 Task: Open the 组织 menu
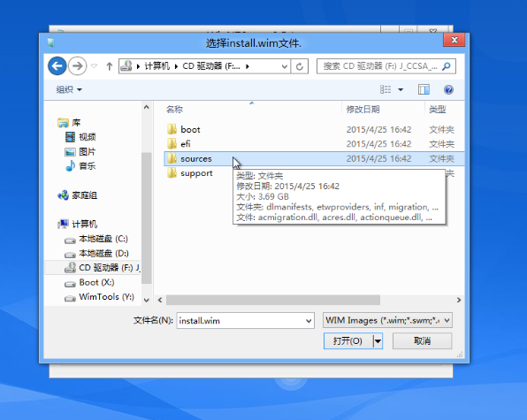[x=69, y=89]
